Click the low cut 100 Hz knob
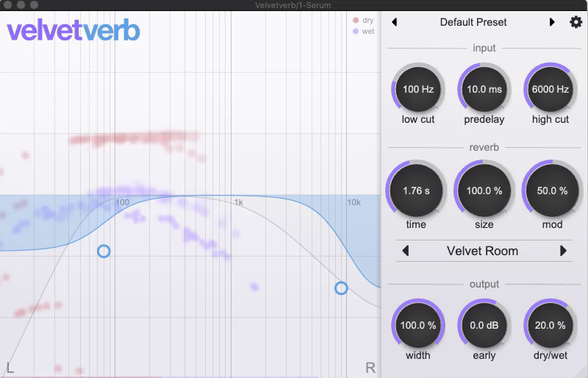588x378 pixels. pyautogui.click(x=418, y=89)
